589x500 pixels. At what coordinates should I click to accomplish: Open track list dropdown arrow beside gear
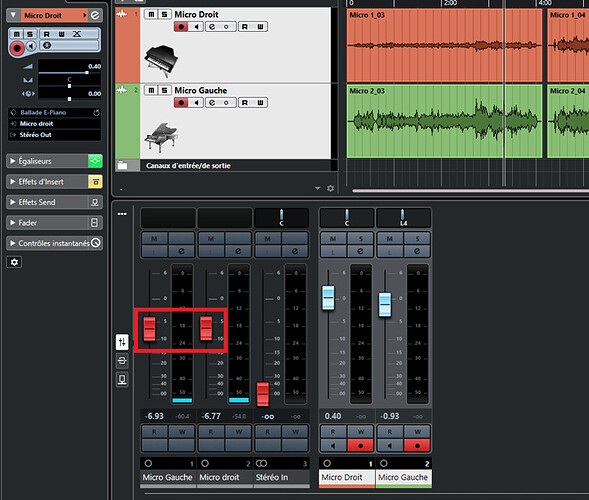[x=318, y=188]
